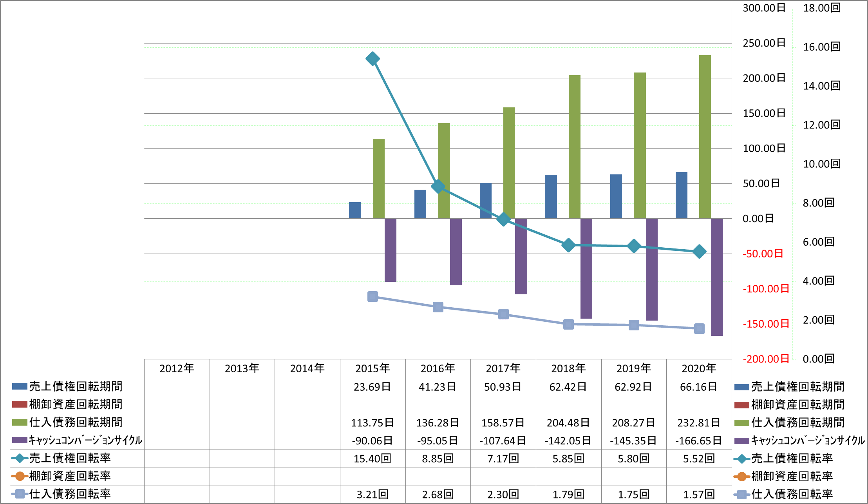Screen dimensions: 868x504
Task: Click the 売上債権回転率 diamond marker above 2017年
Action: 503,219
